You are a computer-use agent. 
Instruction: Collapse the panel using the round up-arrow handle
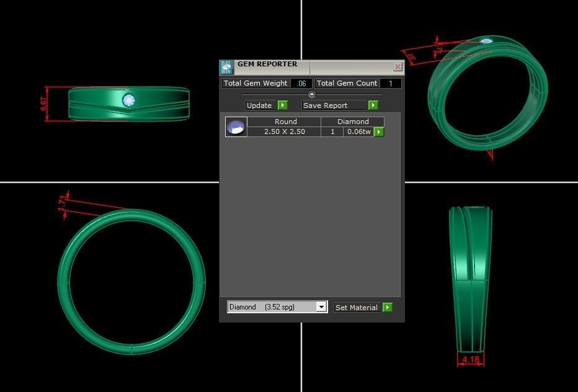coord(311,94)
